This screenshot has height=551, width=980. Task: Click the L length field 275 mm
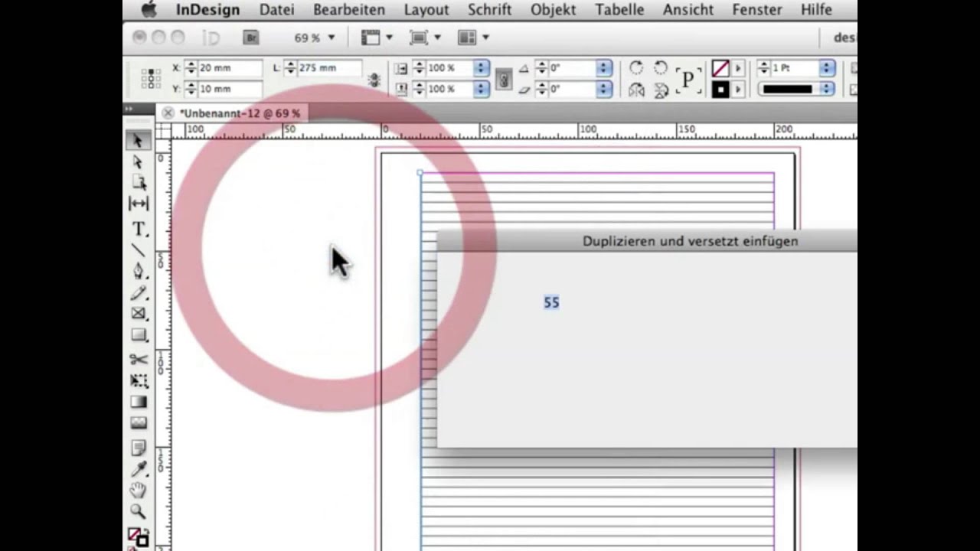point(329,68)
